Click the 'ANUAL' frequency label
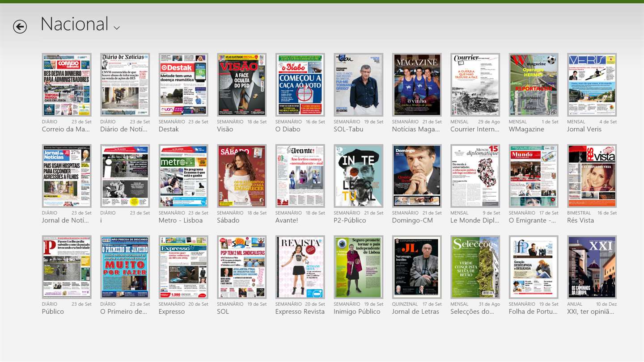This screenshot has width=644, height=362. pos(575,304)
